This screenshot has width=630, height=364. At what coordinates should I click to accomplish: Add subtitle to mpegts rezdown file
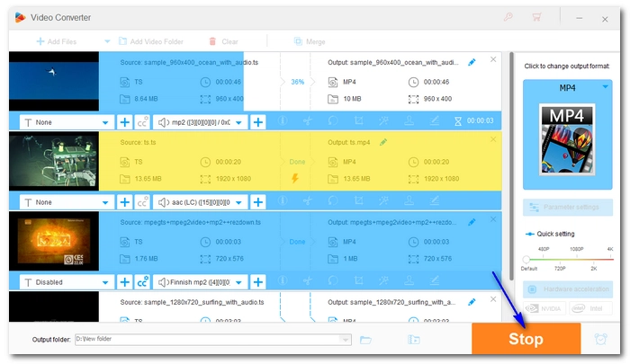pos(125,281)
